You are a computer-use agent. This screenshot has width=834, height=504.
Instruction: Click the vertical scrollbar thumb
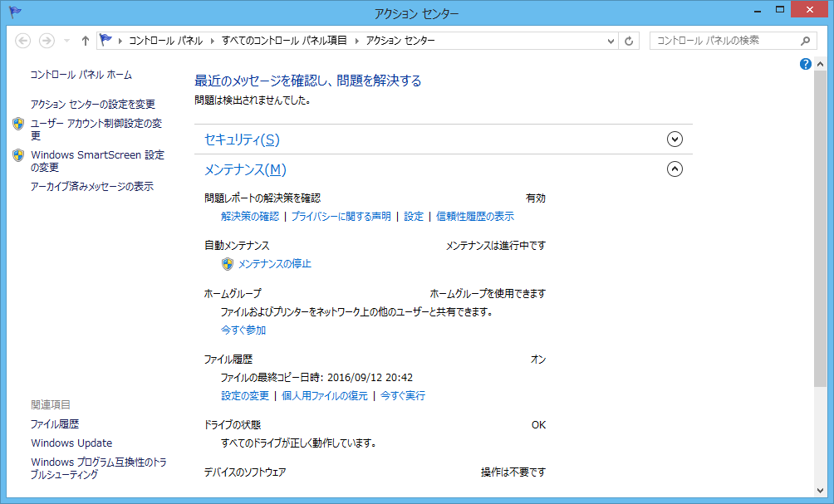coord(820,228)
